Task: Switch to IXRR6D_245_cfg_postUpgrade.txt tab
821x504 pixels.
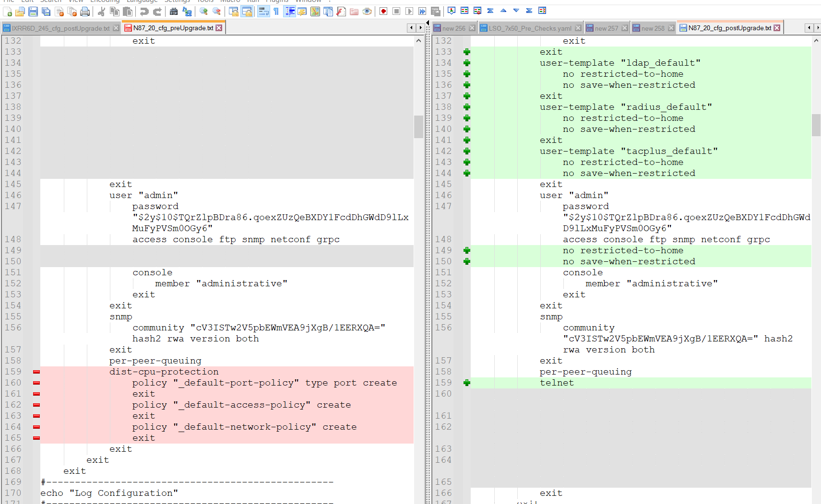Action: tap(60, 28)
